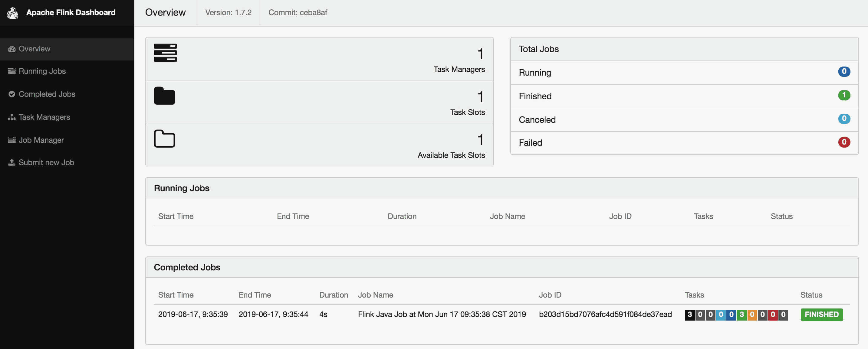Click the blue Running jobs count badge
The image size is (868, 349).
tap(844, 71)
